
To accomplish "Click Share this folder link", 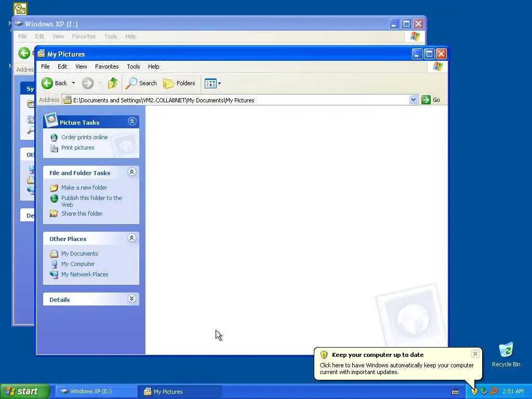I will tap(82, 214).
